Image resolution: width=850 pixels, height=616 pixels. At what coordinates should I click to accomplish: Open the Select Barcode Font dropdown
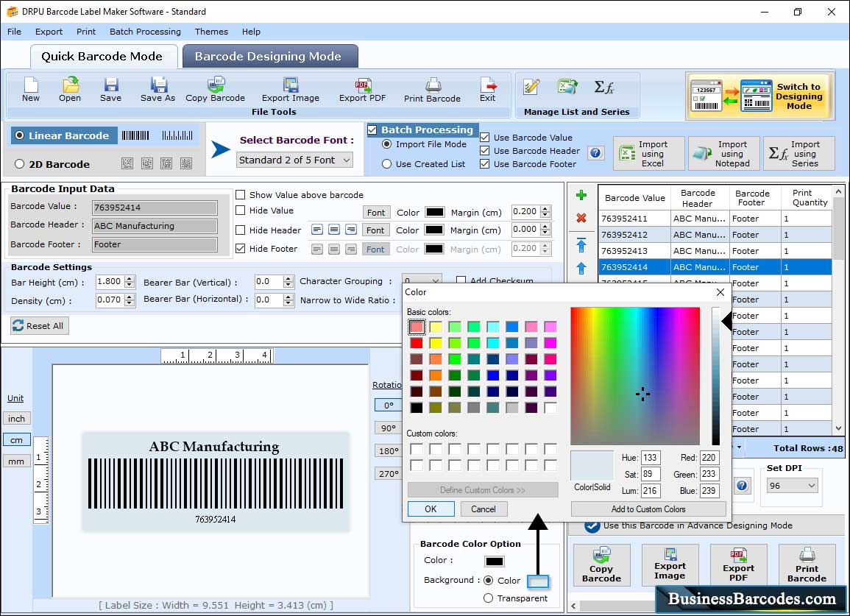pos(295,160)
